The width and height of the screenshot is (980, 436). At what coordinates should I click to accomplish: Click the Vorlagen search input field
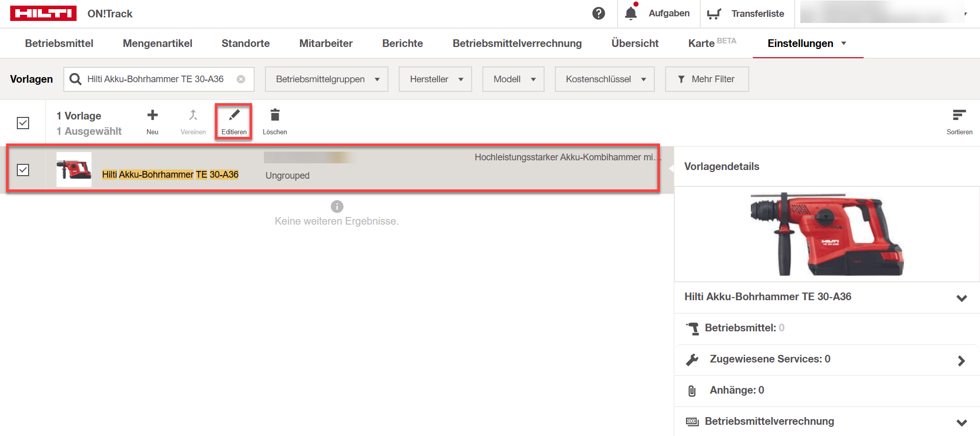tap(159, 79)
